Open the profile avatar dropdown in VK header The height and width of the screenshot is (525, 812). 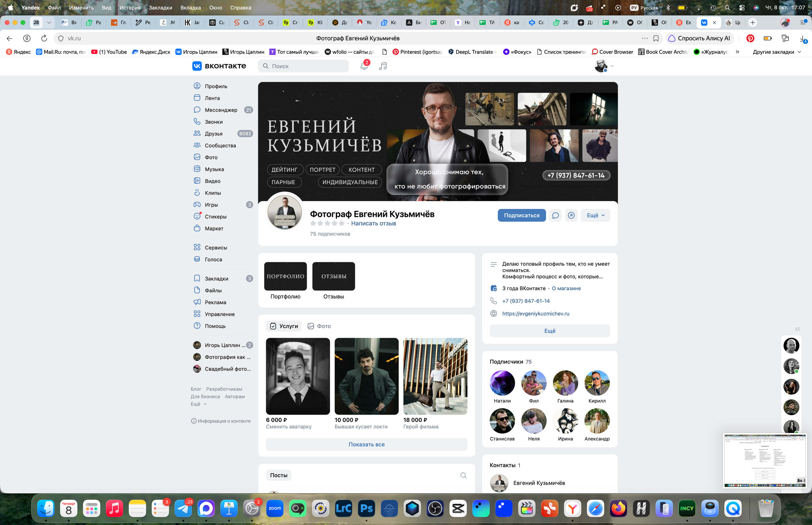pyautogui.click(x=604, y=66)
